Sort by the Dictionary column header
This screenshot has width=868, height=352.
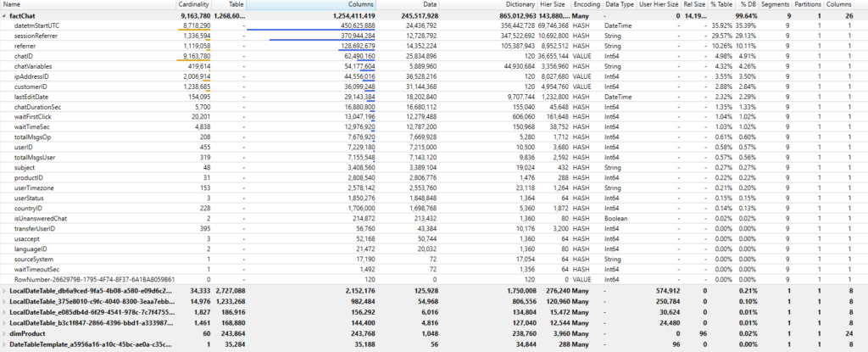click(488, 4)
